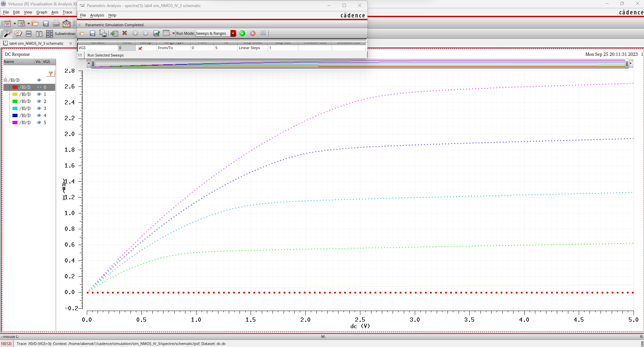Select the vertical split subwindow layout
The width and height of the screenshot is (644, 347).
coord(39,34)
